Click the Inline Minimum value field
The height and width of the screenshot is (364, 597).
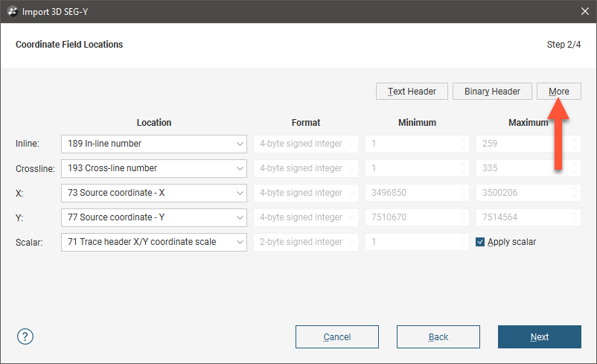(x=413, y=144)
